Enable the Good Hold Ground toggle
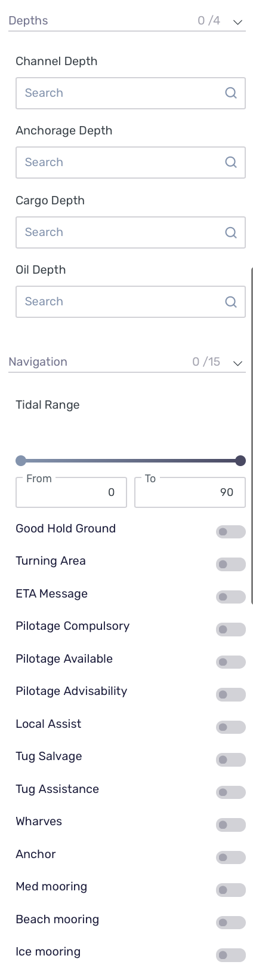The width and height of the screenshot is (253, 980). coord(231,532)
